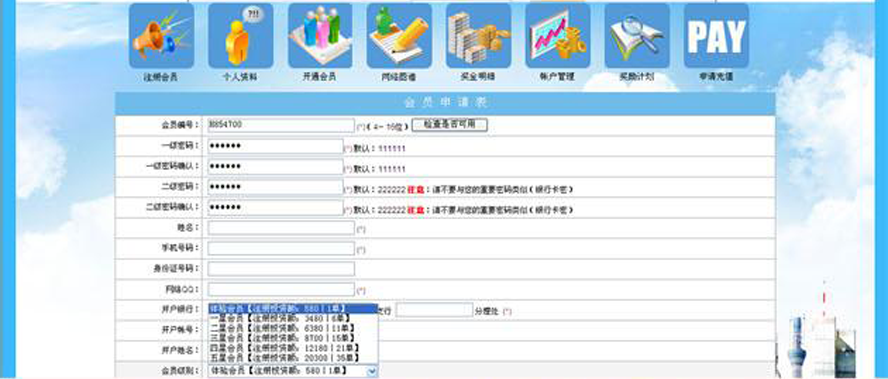Focus the 会员编号 input field

pyautogui.click(x=281, y=125)
